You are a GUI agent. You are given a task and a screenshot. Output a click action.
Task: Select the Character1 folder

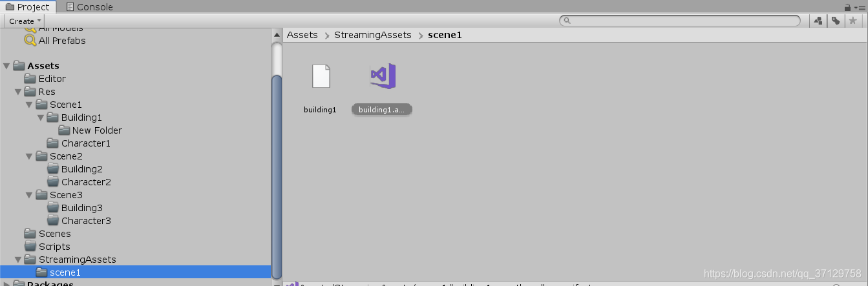[x=85, y=143]
